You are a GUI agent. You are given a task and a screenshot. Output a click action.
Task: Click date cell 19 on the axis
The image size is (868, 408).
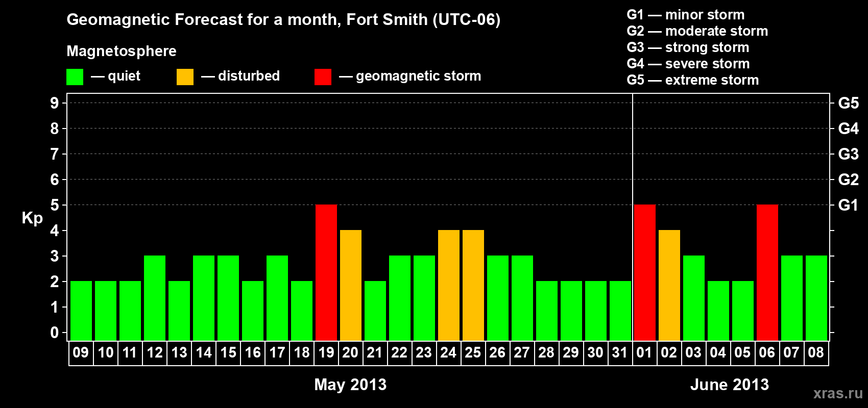point(326,353)
